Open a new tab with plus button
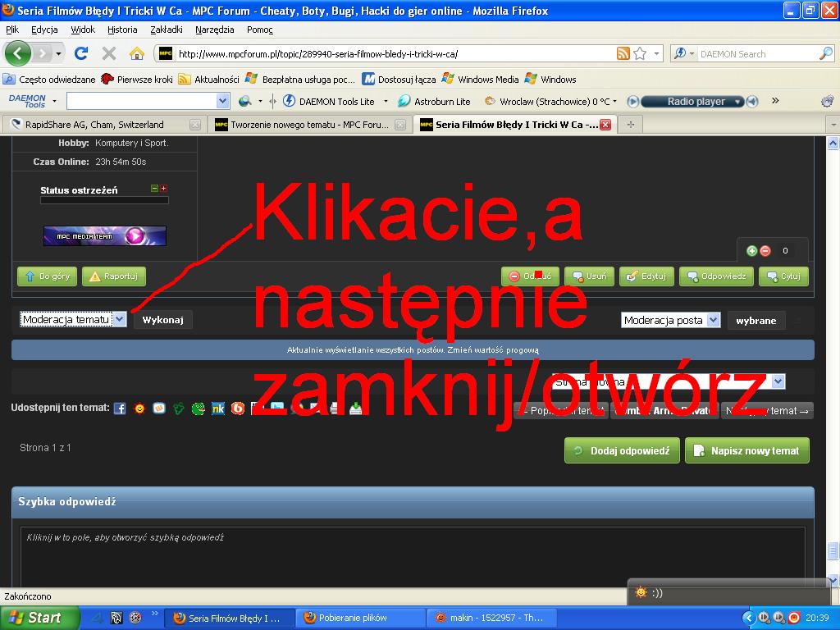The width and height of the screenshot is (840, 630). (x=631, y=125)
